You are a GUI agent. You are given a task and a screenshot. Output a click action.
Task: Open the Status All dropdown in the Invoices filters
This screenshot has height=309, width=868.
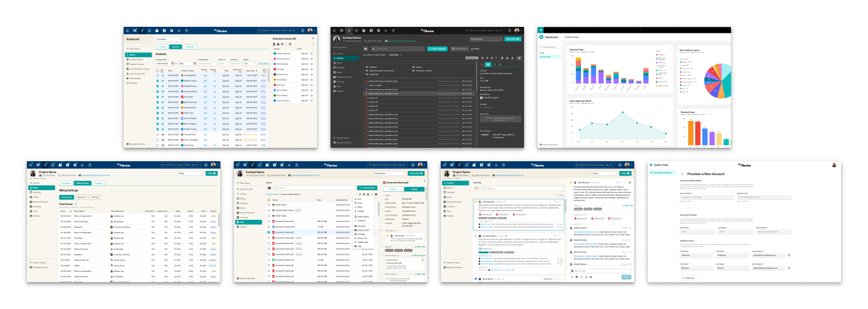point(250,63)
